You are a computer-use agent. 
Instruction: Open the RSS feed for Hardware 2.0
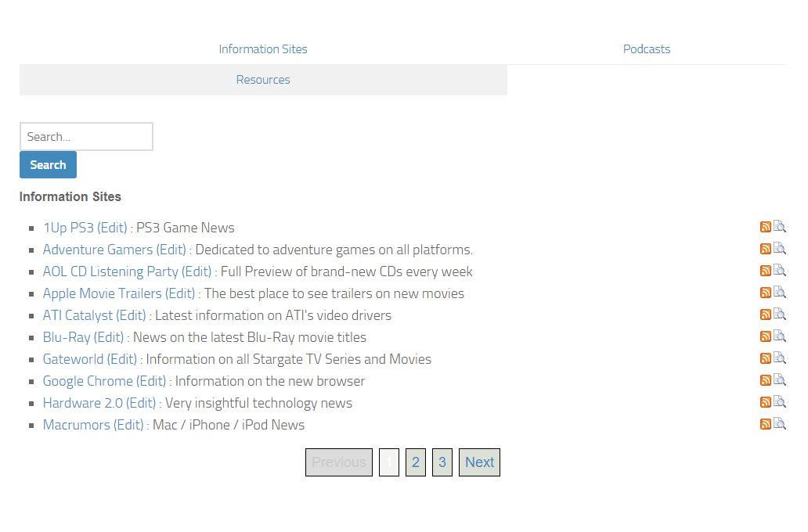pos(765,402)
